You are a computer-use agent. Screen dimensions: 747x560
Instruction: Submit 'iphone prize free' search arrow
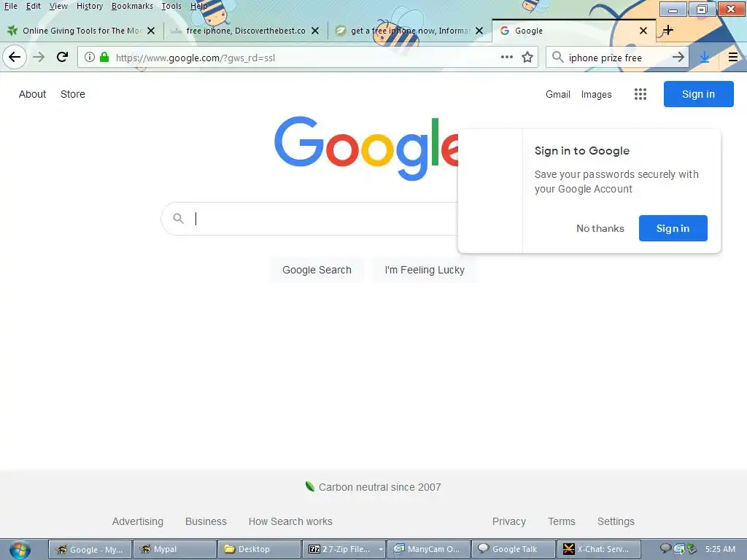[x=678, y=58]
